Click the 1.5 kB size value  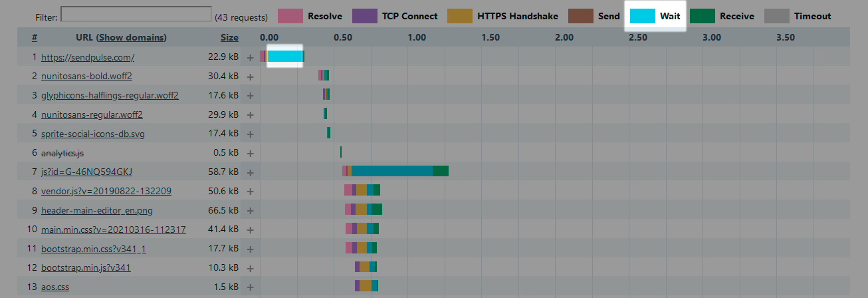coord(226,287)
